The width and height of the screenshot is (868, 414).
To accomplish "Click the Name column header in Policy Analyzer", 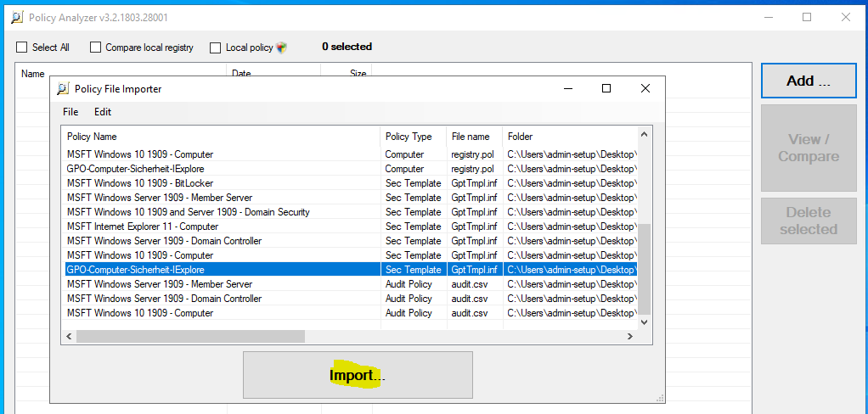I will pyautogui.click(x=121, y=74).
